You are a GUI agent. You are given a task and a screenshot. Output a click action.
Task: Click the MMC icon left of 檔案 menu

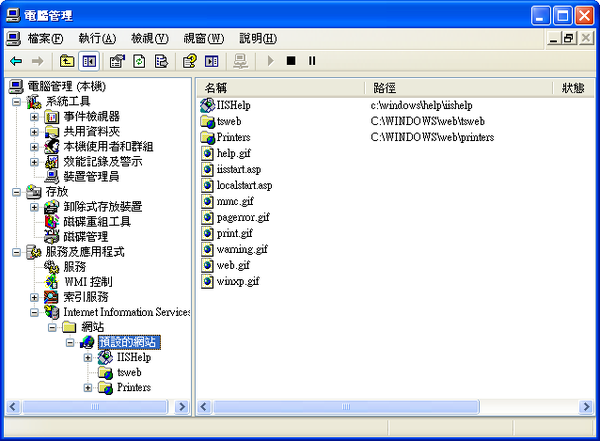pyautogui.click(x=13, y=38)
